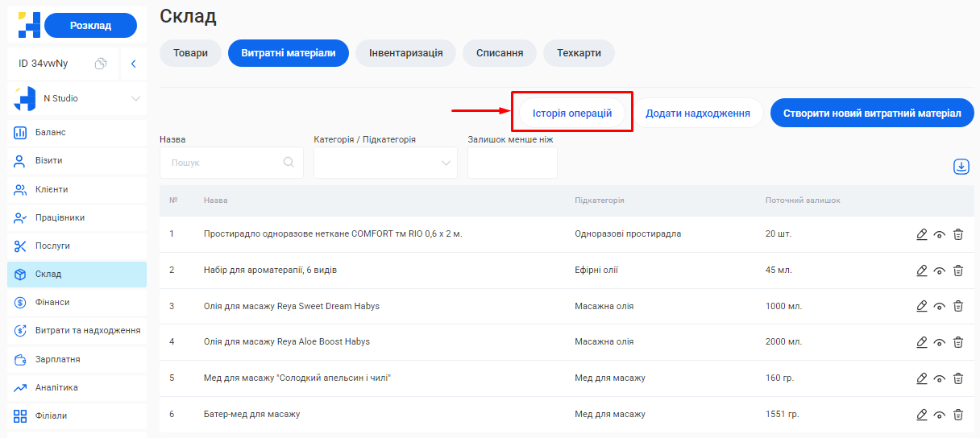Click the Назва column header

point(215,200)
